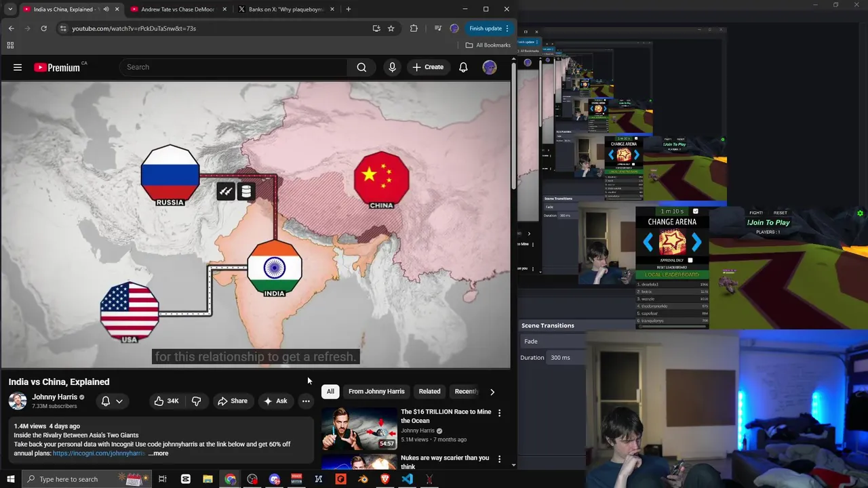
Task: Open Discord from the taskbar
Action: [275, 479]
